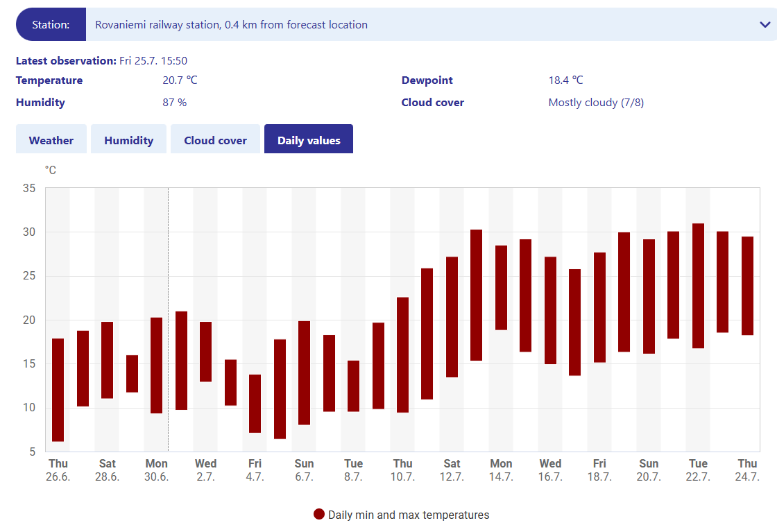Select the Daily values tab

point(309,140)
